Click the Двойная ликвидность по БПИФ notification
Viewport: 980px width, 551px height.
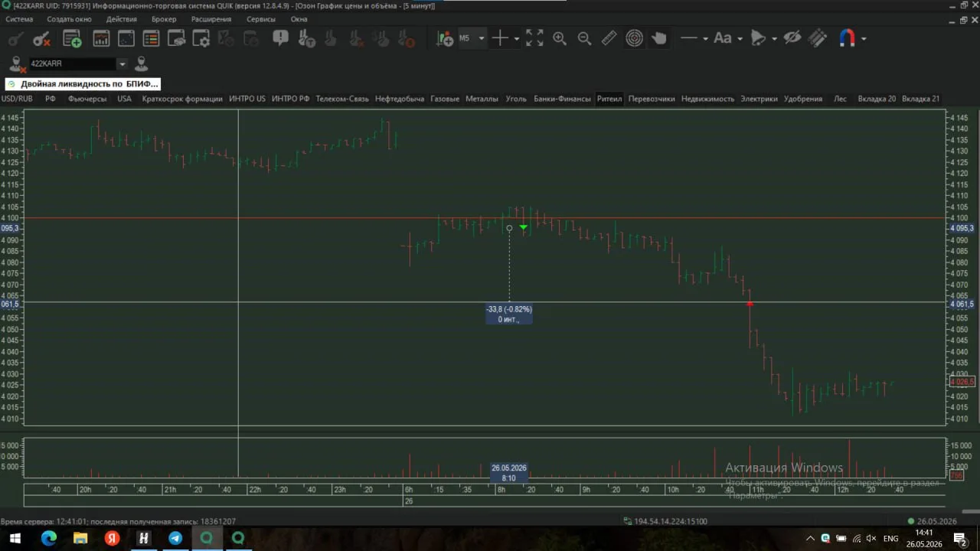(x=83, y=84)
